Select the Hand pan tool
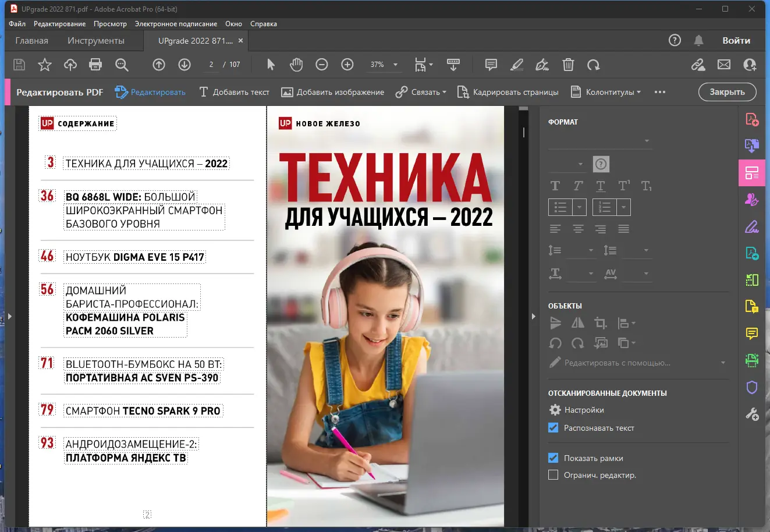Screen dimensions: 770x532 point(296,65)
